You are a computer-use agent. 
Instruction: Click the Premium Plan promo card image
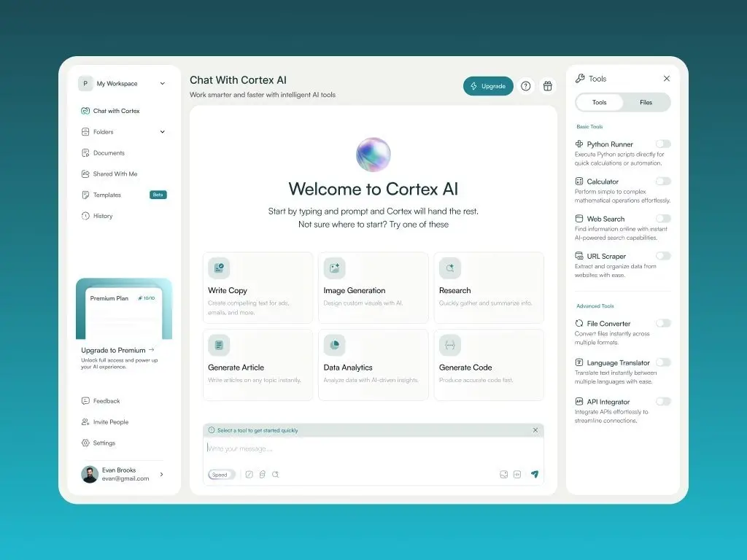coord(124,308)
